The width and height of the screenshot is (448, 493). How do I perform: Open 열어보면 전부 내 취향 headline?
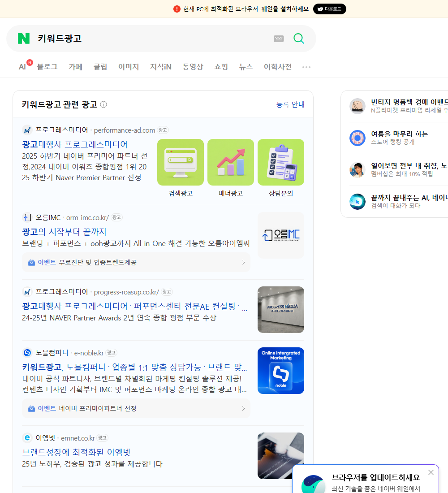[x=409, y=166]
